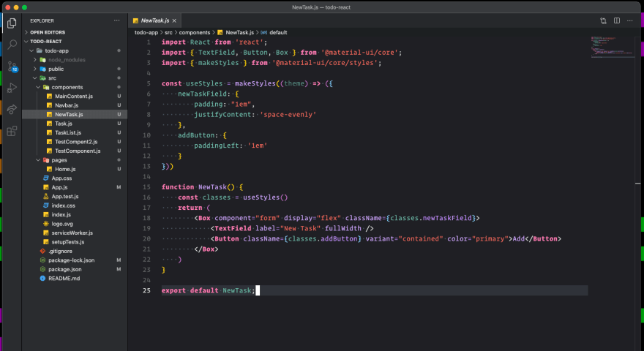Click the open changes icon in editor toolbar
Viewport: 644px width, 351px height.
603,20
